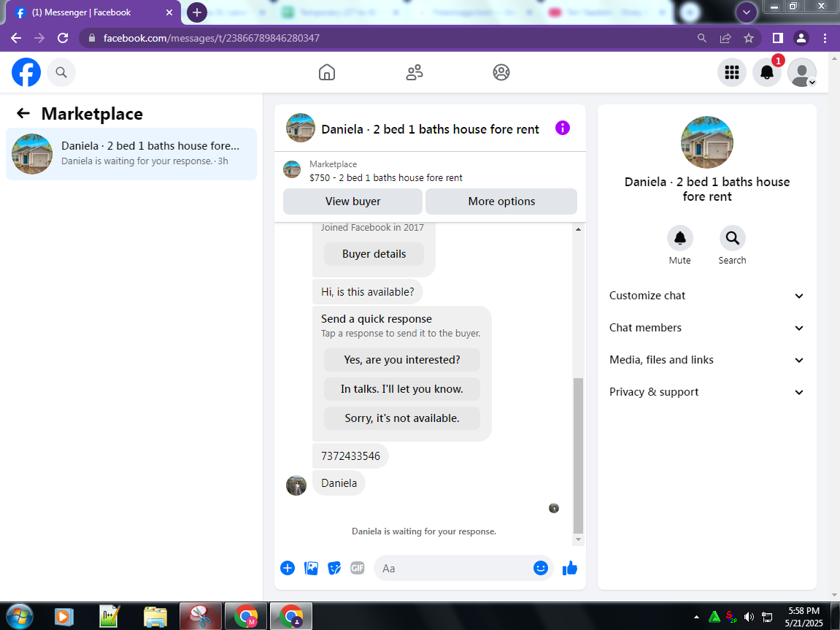Open Facebook home via the logo
840x630 pixels.
(26, 72)
